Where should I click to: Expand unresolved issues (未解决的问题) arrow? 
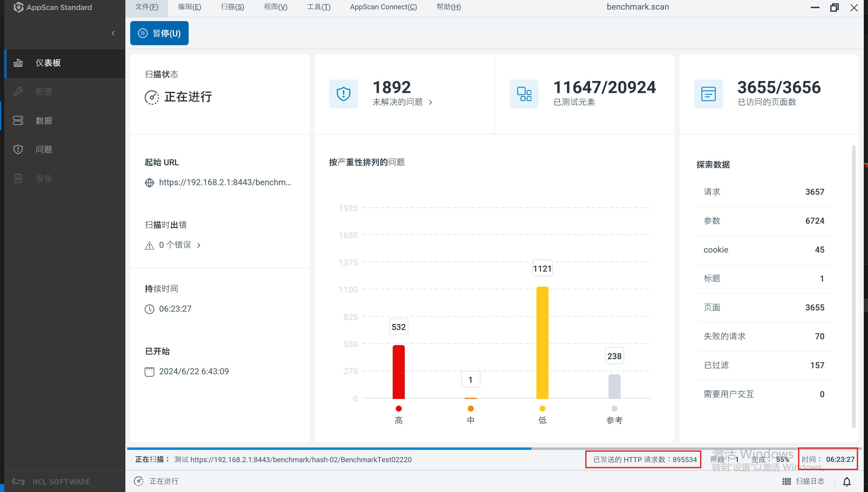[x=430, y=102]
